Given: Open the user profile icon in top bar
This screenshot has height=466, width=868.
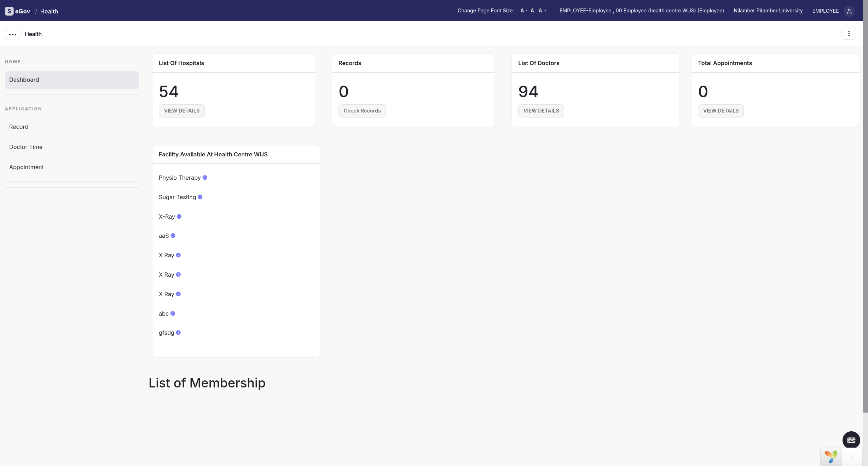Looking at the screenshot, I should [849, 11].
